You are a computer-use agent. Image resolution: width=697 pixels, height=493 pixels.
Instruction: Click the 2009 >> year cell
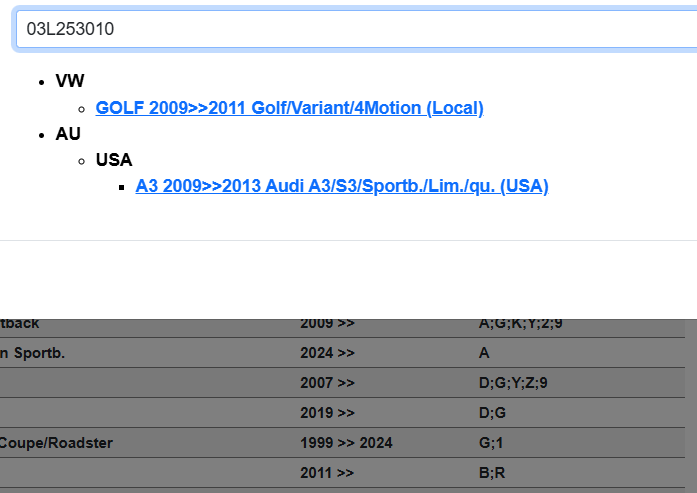click(327, 324)
